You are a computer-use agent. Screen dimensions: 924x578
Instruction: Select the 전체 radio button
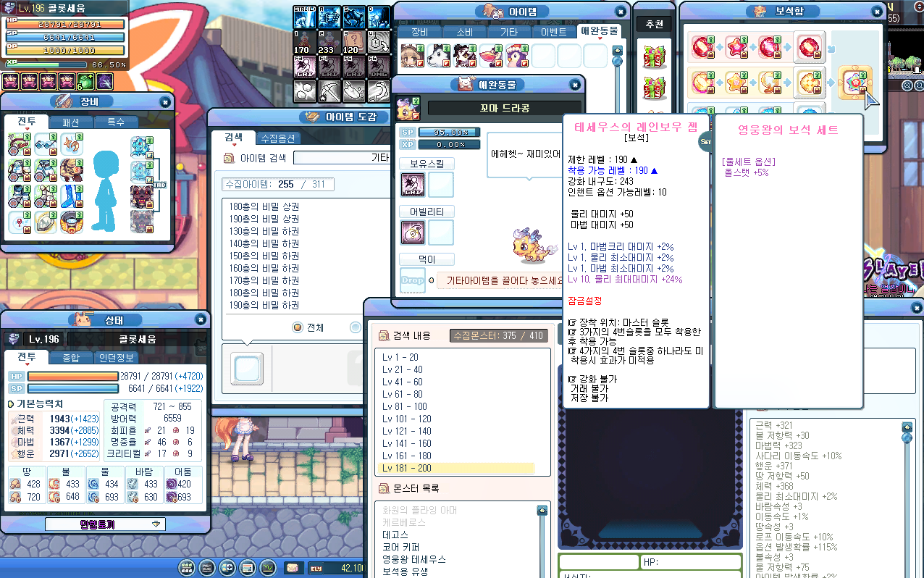coord(297,327)
